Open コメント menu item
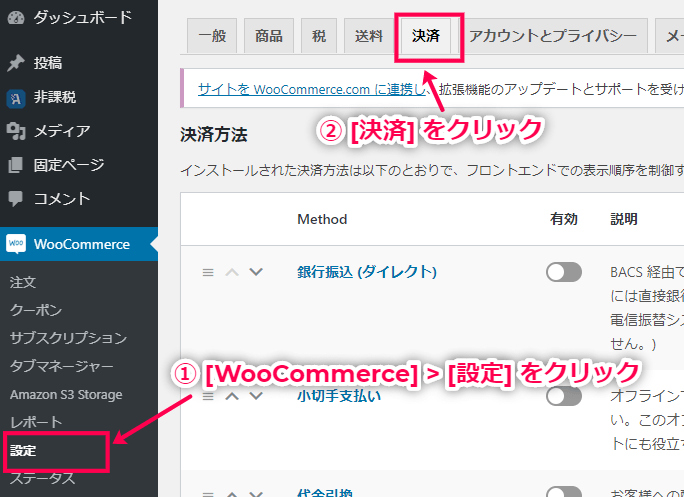The image size is (684, 497). 79,199
